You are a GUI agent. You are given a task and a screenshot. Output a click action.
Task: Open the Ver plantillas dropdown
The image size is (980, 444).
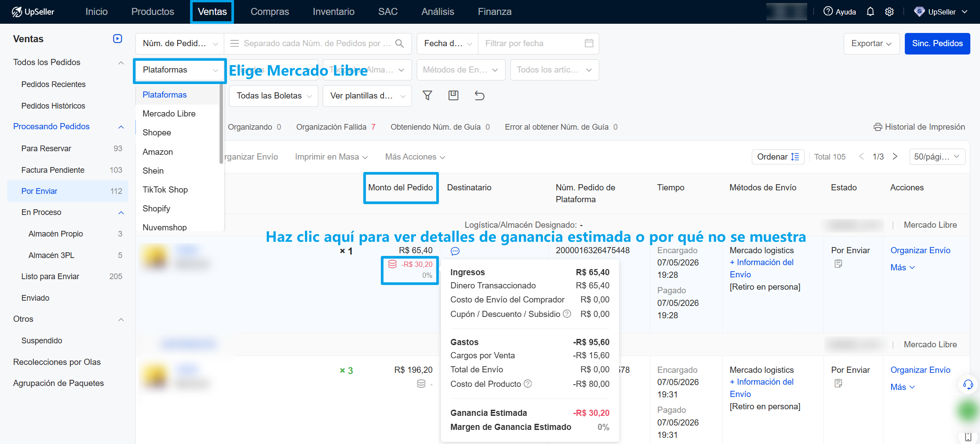(367, 96)
